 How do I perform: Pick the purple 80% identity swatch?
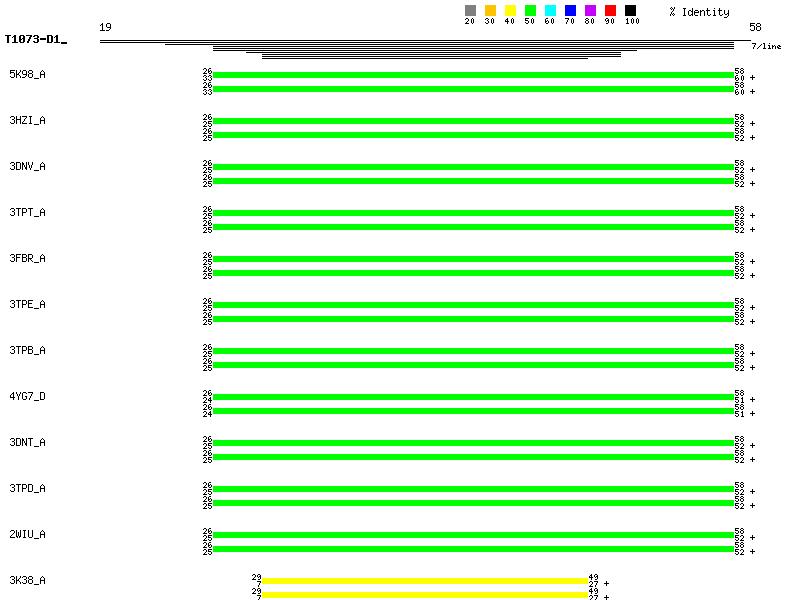pos(590,11)
